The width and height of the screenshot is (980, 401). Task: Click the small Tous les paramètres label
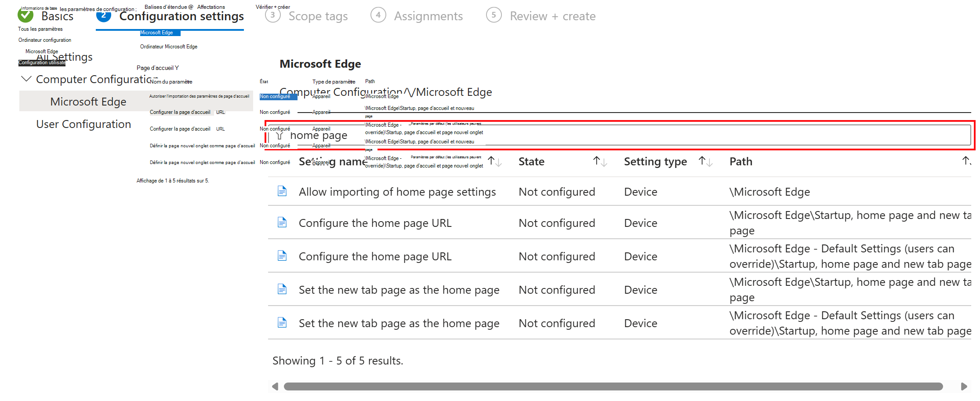[40, 29]
